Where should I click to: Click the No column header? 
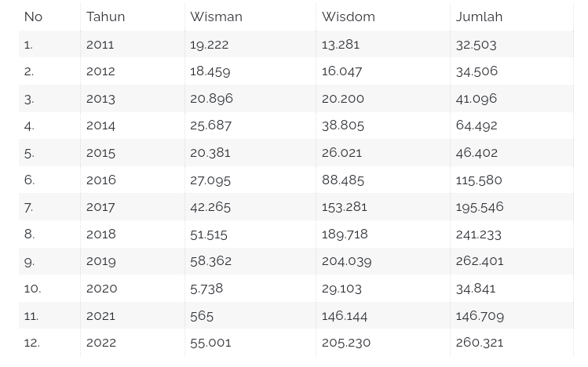[33, 16]
